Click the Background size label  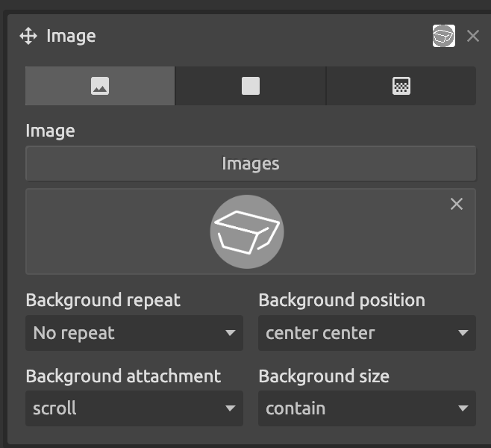pos(324,376)
